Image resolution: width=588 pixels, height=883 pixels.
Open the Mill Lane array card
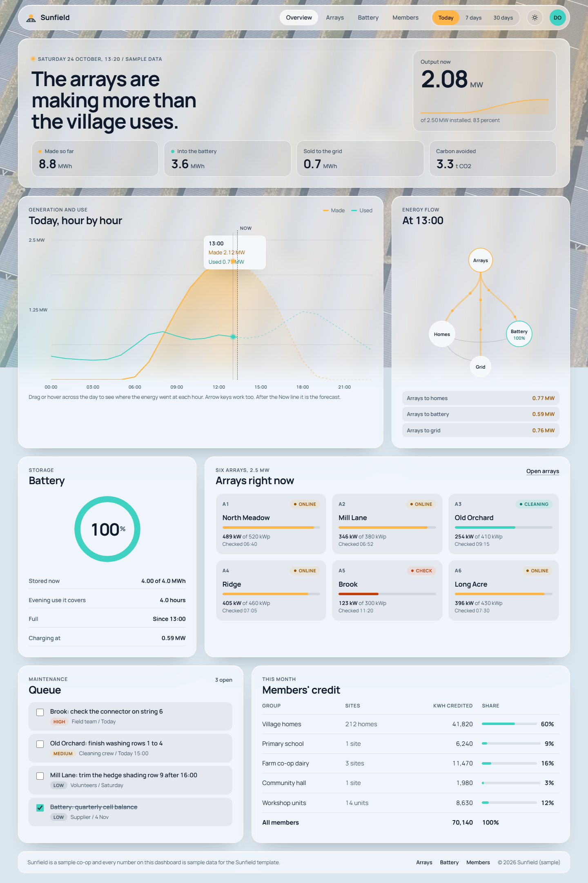coord(387,524)
